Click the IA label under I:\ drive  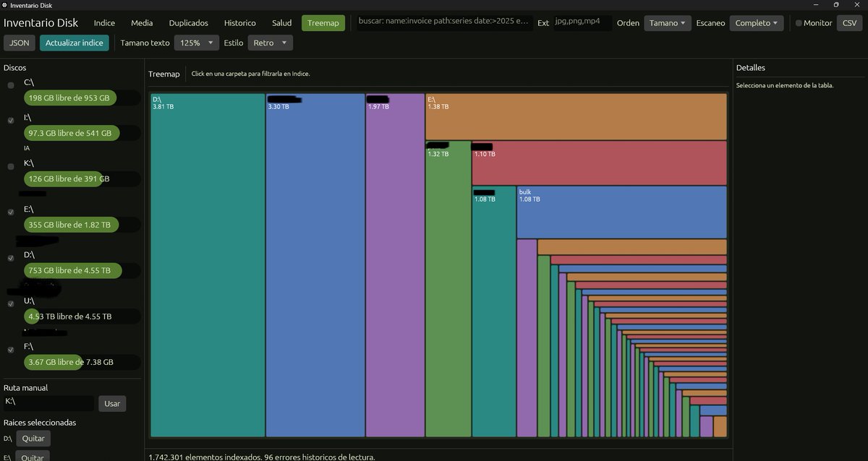(x=27, y=148)
